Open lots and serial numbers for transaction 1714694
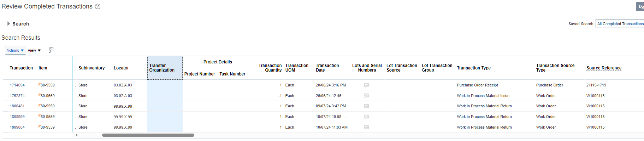Viewport: 644px width, 141px height. pyautogui.click(x=366, y=85)
